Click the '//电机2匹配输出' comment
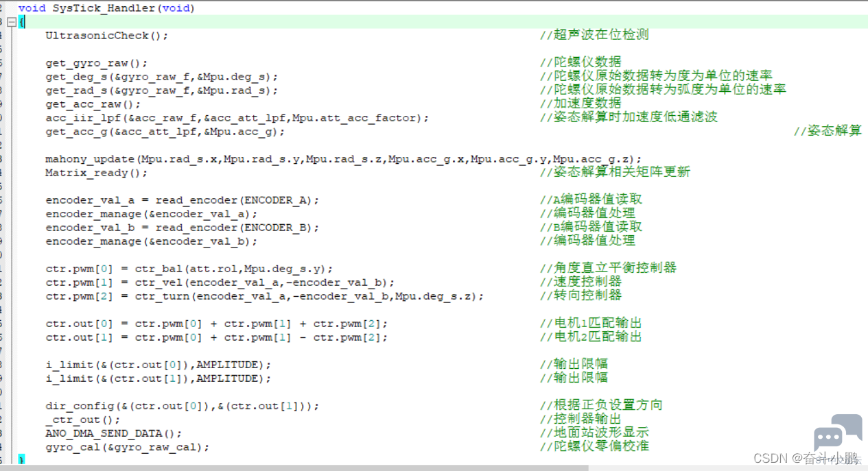The image size is (868, 471). 591,337
